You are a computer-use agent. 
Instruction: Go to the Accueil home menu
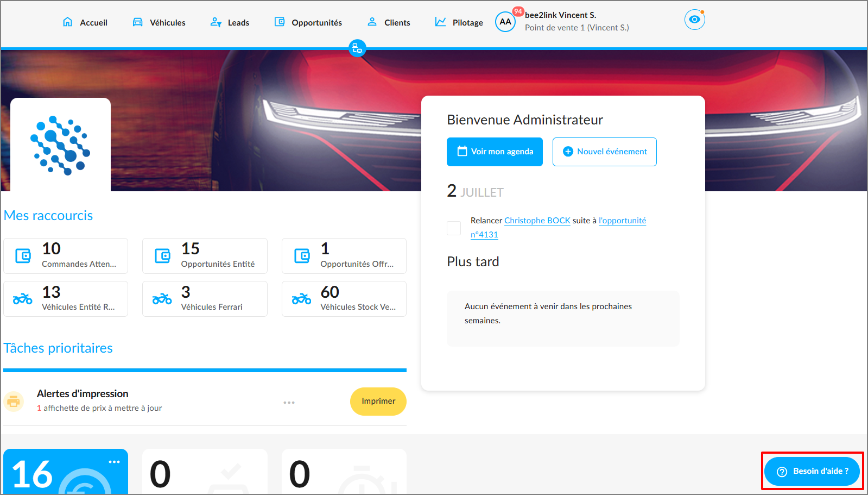click(85, 22)
